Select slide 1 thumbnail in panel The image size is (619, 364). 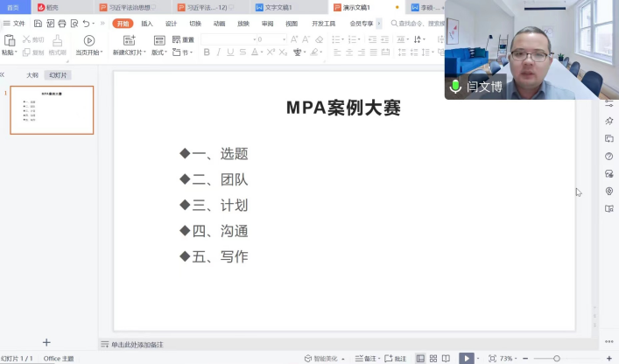[x=52, y=110]
